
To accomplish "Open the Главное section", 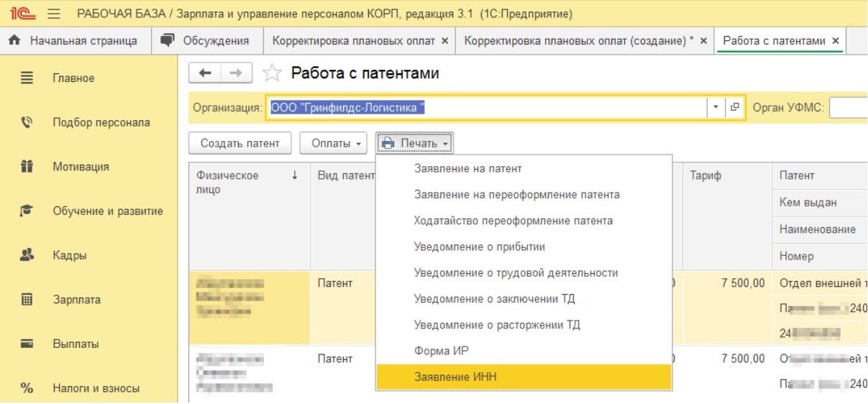I will tap(73, 78).
